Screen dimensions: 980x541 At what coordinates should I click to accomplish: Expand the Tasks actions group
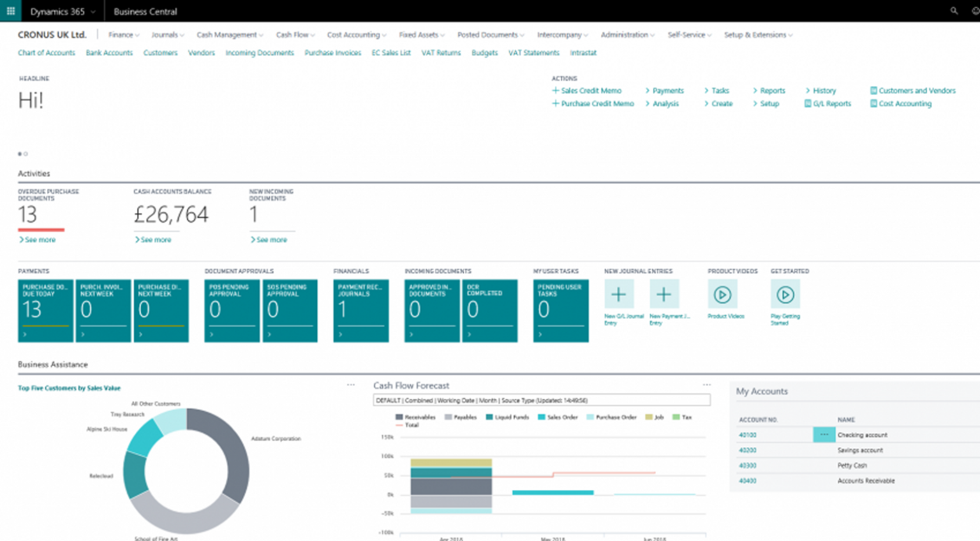tap(716, 91)
